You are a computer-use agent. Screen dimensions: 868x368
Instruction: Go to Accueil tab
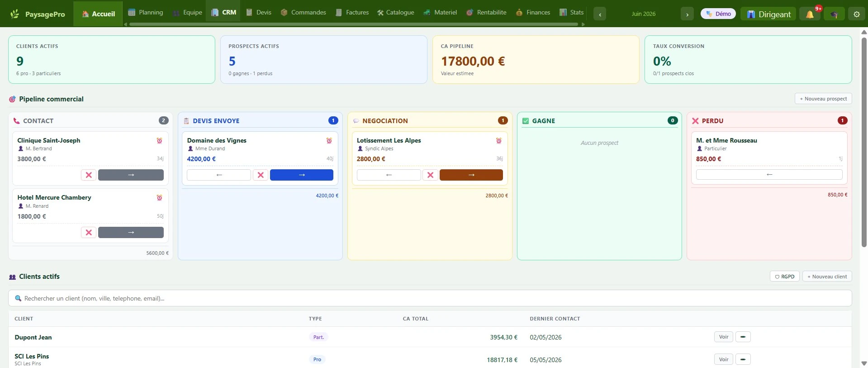pos(98,14)
